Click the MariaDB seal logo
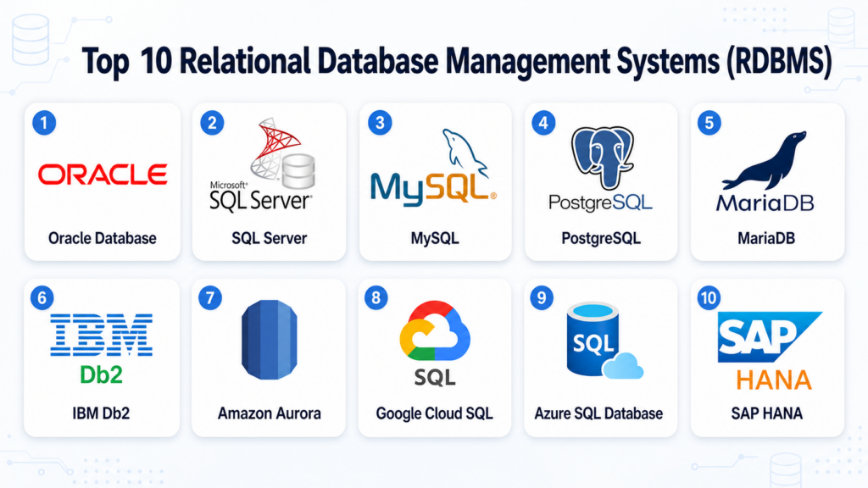 (765, 171)
